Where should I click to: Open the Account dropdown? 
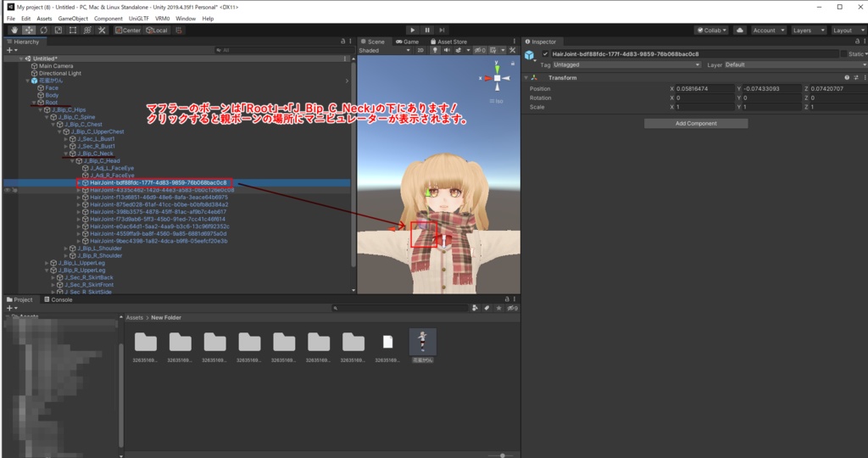[x=768, y=30]
